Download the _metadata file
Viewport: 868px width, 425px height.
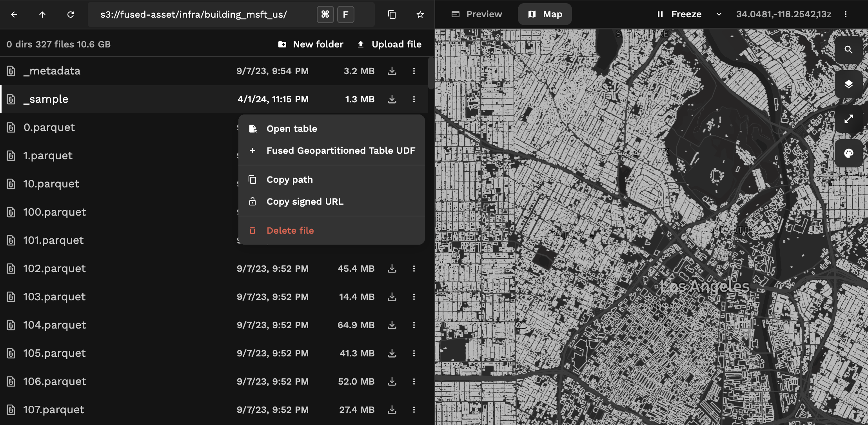(392, 71)
